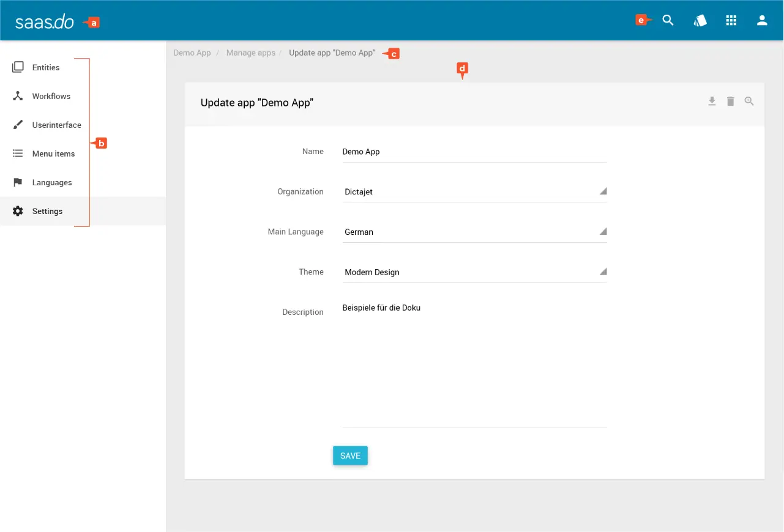This screenshot has height=532, width=784.
Task: Expand the Organization dropdown
Action: (x=602, y=191)
